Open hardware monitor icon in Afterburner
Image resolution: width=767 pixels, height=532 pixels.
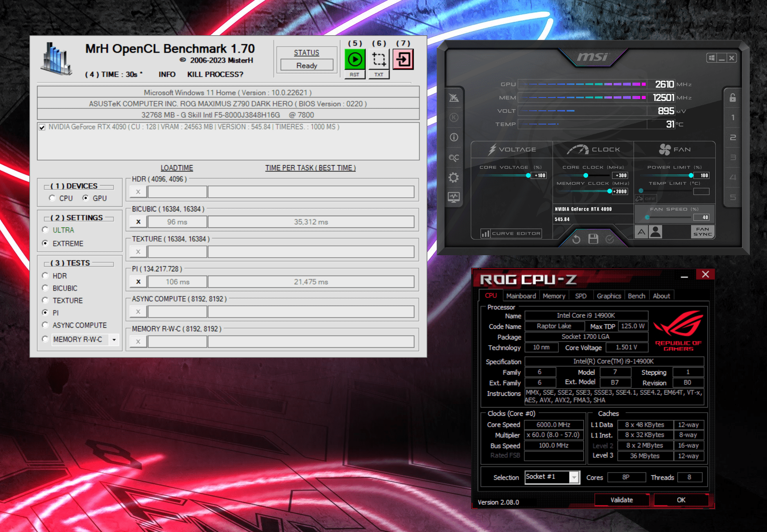coord(454,197)
